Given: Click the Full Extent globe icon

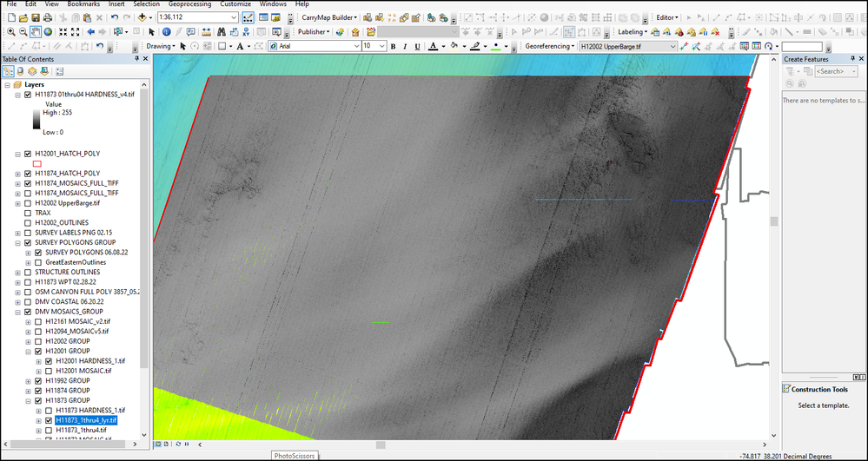Looking at the screenshot, I should [x=48, y=32].
